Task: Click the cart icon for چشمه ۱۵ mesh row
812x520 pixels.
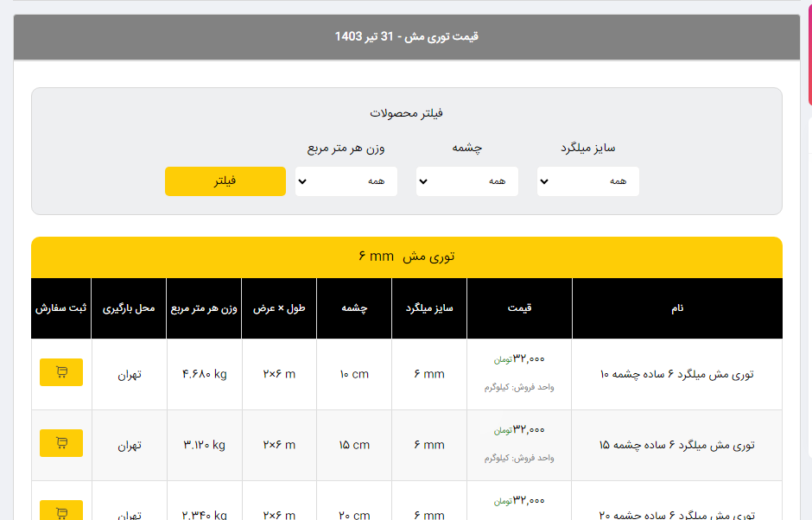Action: [61, 443]
